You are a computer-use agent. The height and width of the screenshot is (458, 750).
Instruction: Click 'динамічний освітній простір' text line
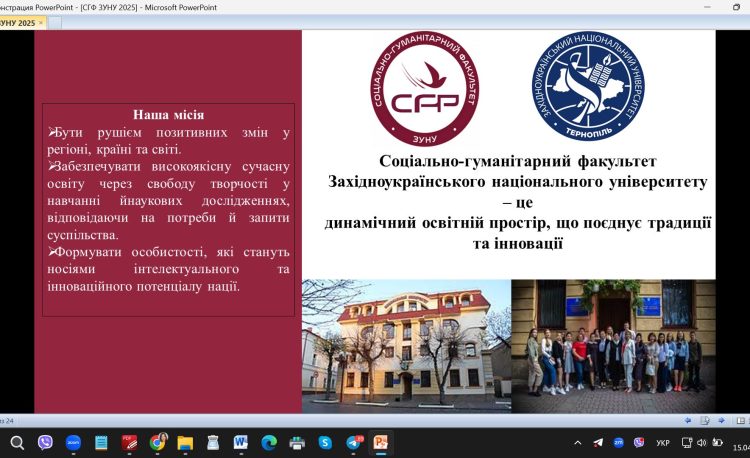(518, 223)
